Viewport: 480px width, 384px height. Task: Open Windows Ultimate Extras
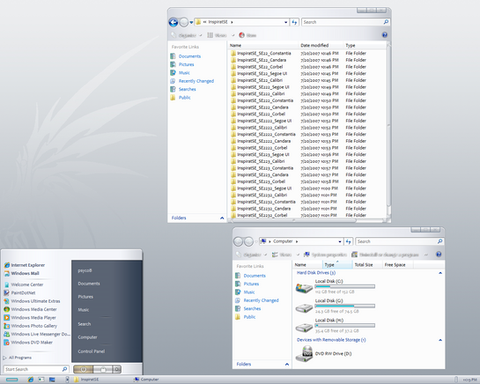(x=32, y=301)
